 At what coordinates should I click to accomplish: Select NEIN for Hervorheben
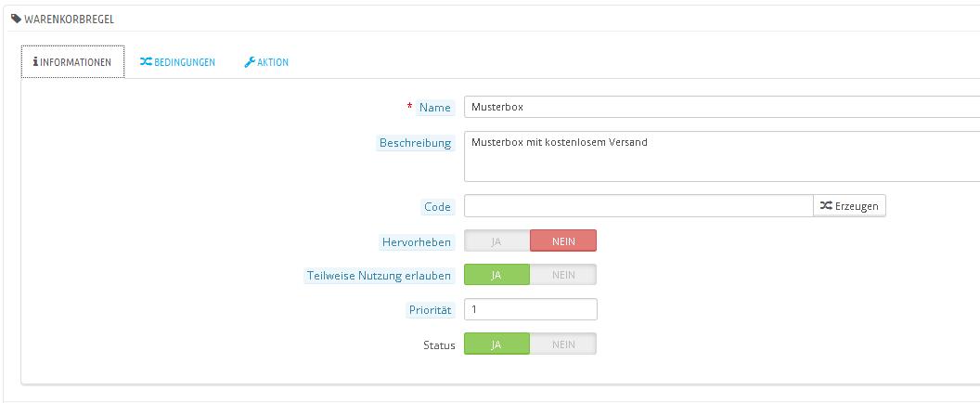(x=563, y=241)
